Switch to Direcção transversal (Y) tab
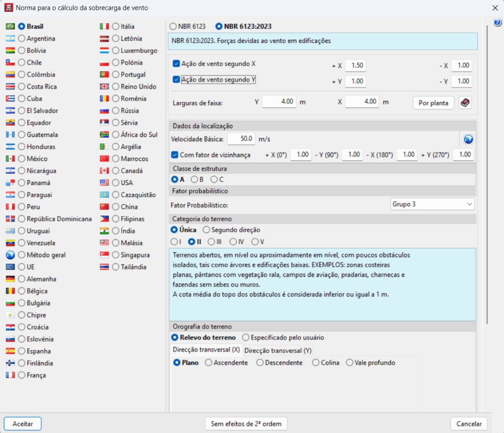 click(x=278, y=350)
